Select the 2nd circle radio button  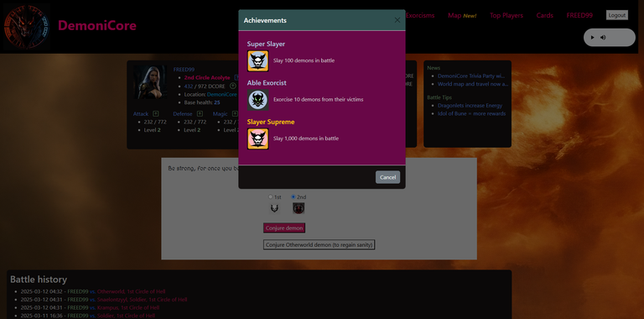click(x=293, y=197)
